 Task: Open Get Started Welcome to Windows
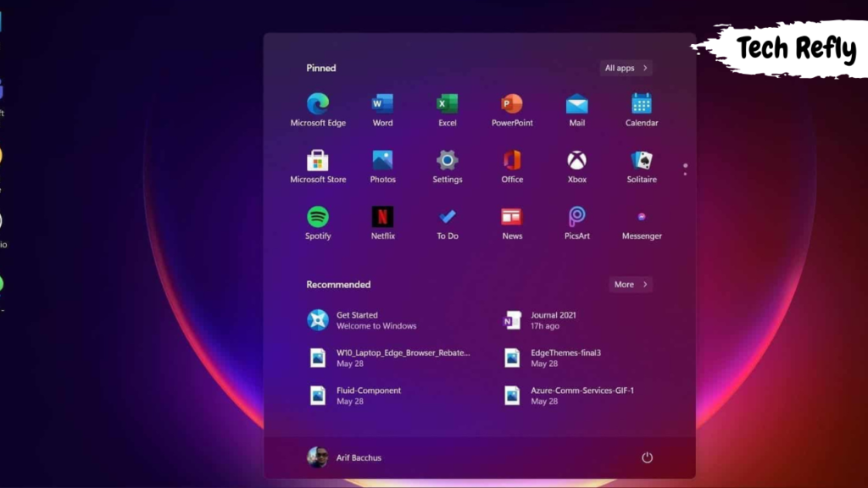coord(362,320)
